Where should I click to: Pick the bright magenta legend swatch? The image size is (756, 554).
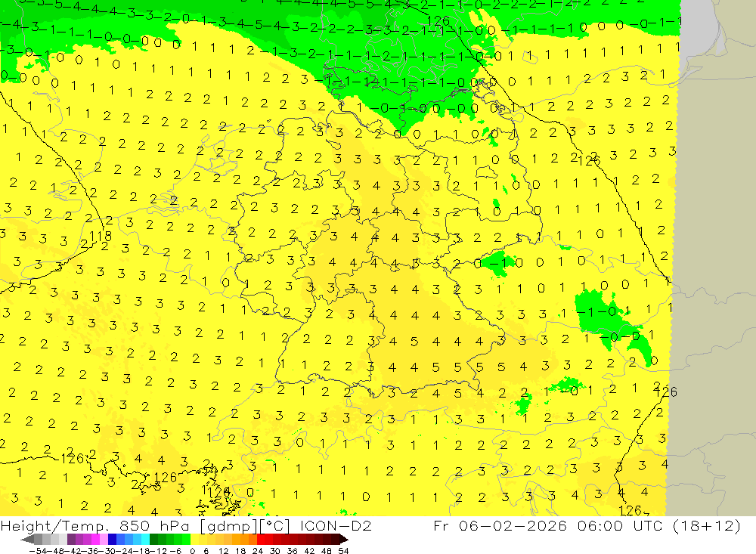click(x=95, y=540)
